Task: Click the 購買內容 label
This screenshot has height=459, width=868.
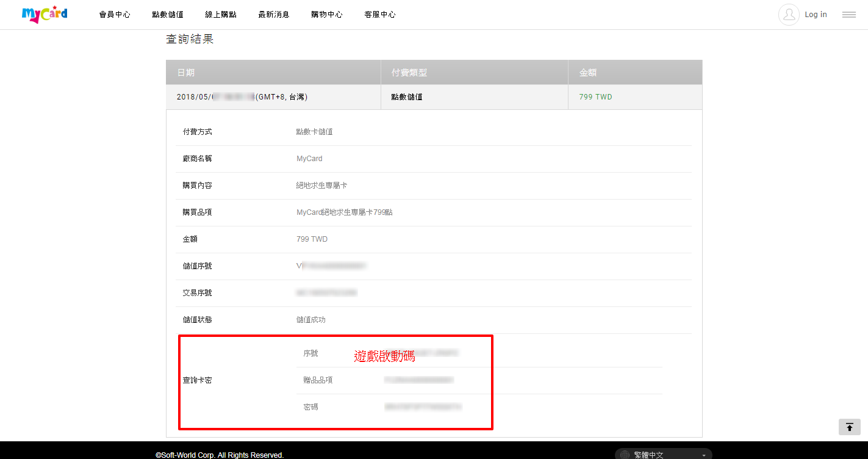Action: pos(198,186)
